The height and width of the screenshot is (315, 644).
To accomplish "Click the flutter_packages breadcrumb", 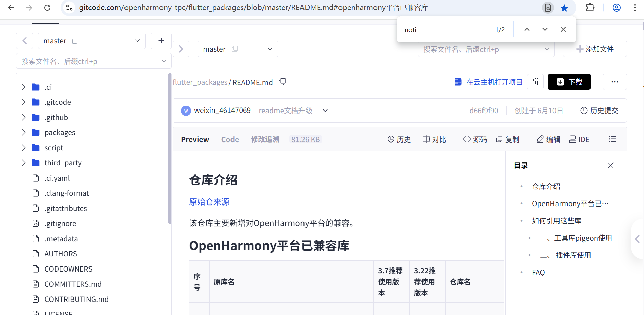I will click(200, 82).
